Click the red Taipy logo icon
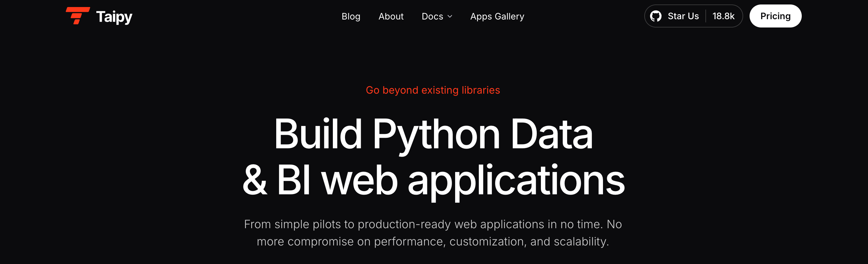The image size is (868, 264). point(78,15)
